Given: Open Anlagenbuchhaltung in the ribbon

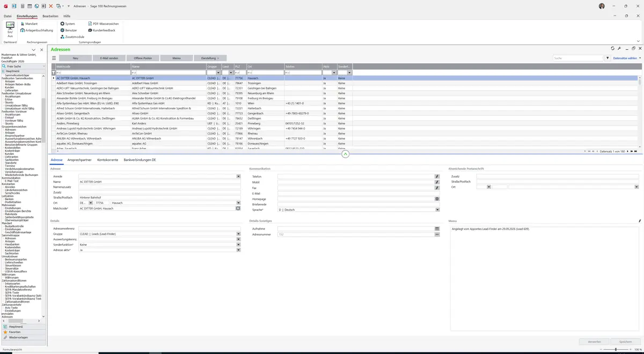Looking at the screenshot, I should click(36, 30).
